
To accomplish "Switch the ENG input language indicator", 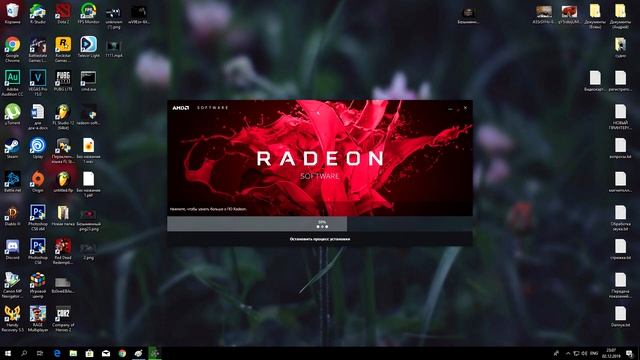I will 594,353.
